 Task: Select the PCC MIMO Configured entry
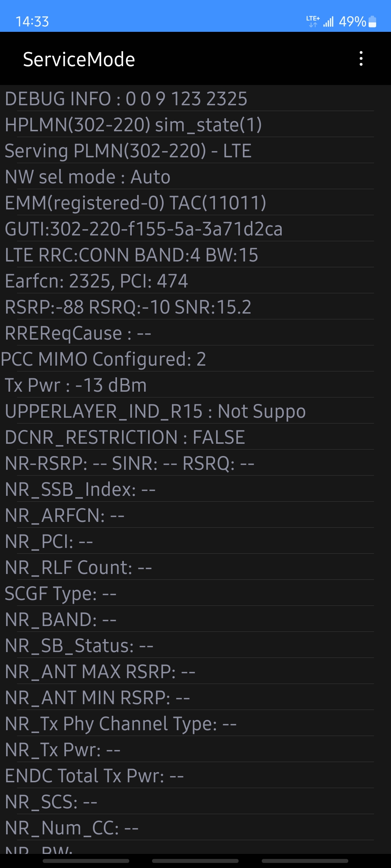pyautogui.click(x=104, y=359)
